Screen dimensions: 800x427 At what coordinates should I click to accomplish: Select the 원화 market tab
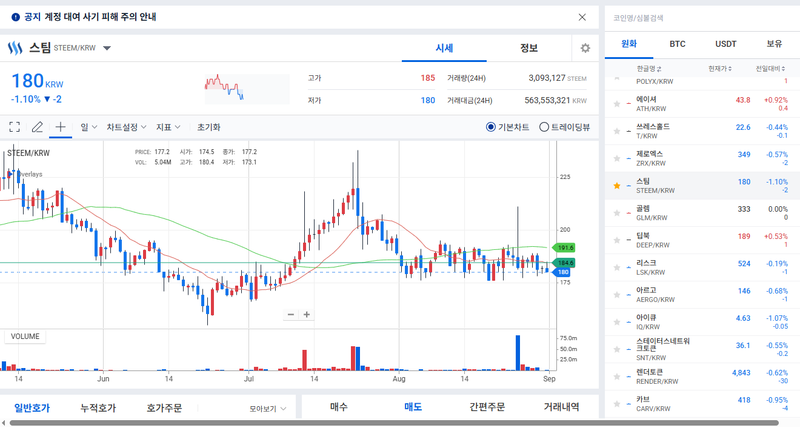[x=629, y=44]
